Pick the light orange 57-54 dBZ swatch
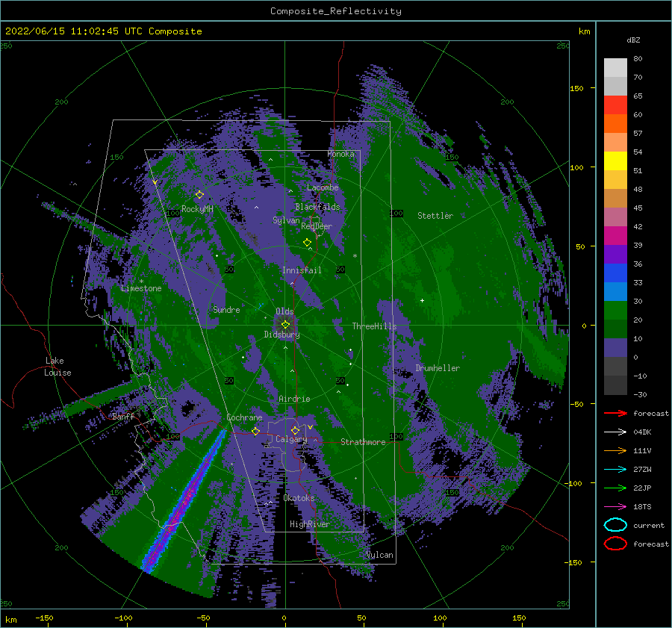This screenshot has width=672, height=628. (x=615, y=143)
